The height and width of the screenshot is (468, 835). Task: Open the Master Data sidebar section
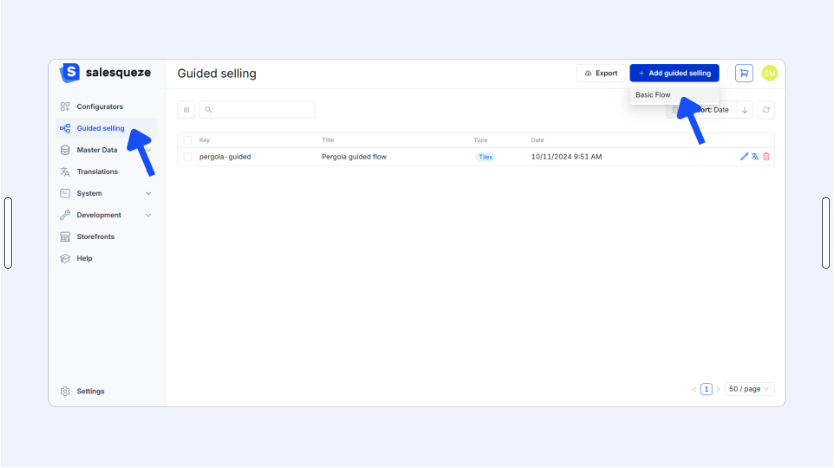(x=97, y=150)
